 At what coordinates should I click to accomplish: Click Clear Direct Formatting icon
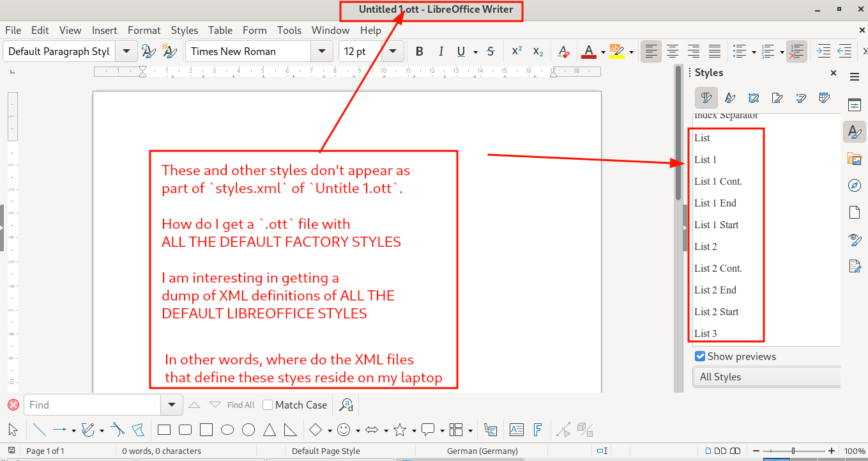563,52
